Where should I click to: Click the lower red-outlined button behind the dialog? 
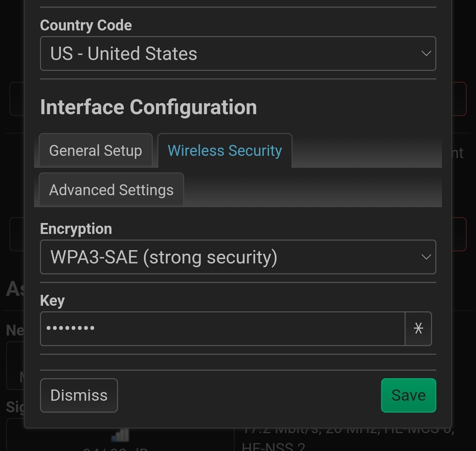(459, 234)
